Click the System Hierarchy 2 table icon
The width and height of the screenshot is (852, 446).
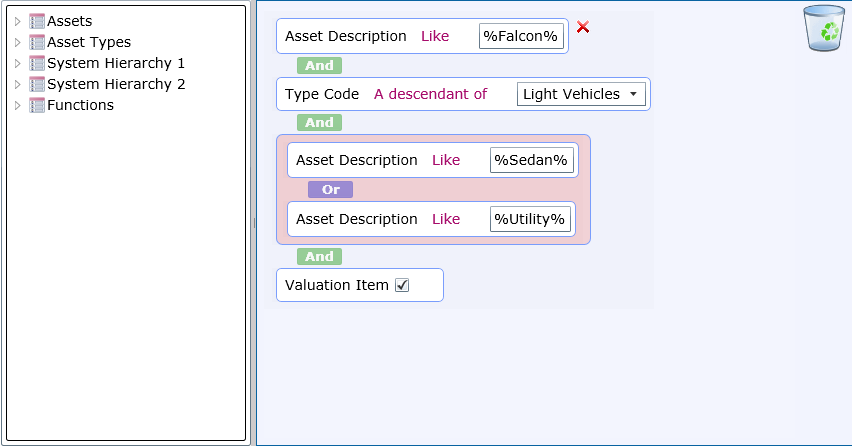click(x=37, y=84)
